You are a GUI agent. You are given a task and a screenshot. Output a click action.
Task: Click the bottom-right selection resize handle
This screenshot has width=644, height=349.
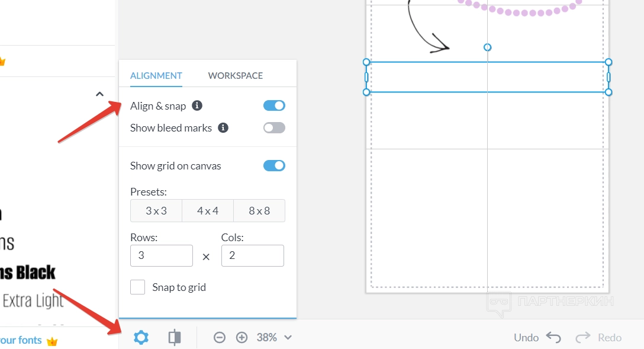point(608,92)
